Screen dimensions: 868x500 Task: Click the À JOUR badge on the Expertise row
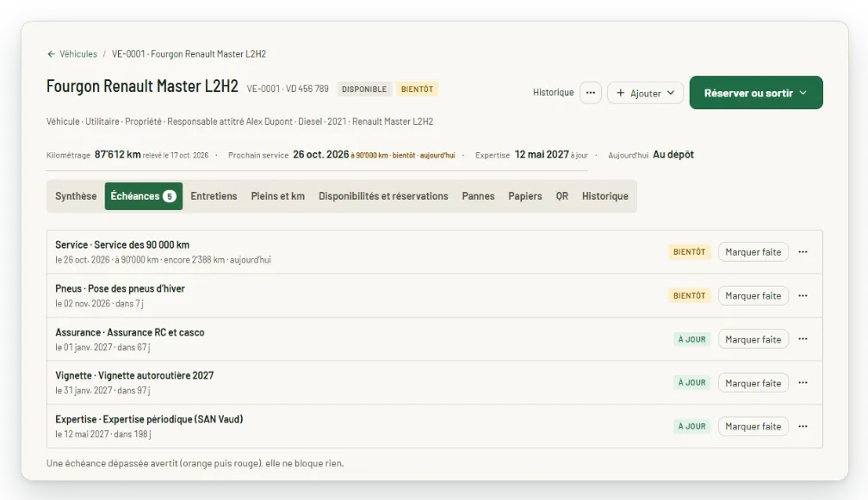coord(692,427)
